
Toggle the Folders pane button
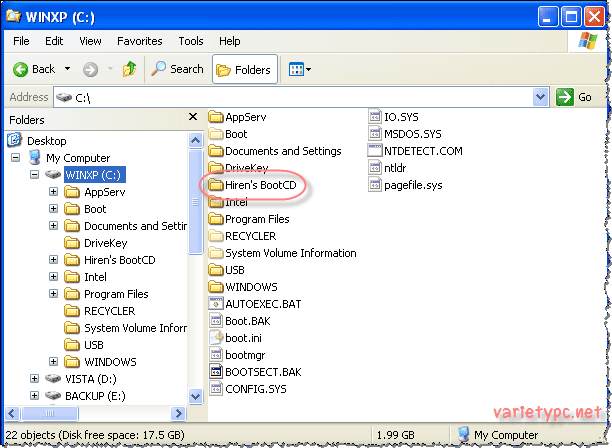(x=245, y=69)
